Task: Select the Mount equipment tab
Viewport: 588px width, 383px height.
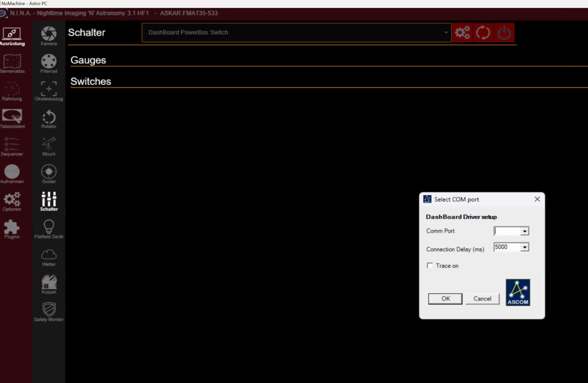Action: pyautogui.click(x=49, y=146)
